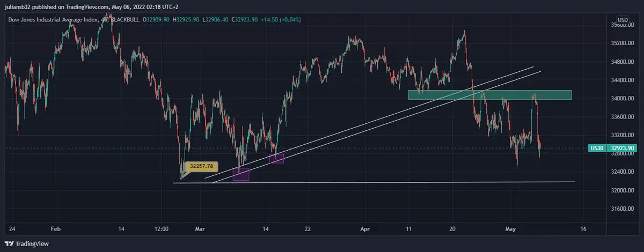Open the USD currency selector
The height and width of the screenshot is (252, 644).
(x=623, y=20)
